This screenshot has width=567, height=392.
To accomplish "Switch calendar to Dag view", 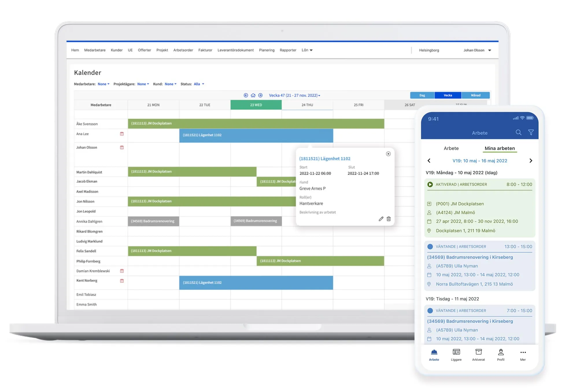I will [422, 95].
